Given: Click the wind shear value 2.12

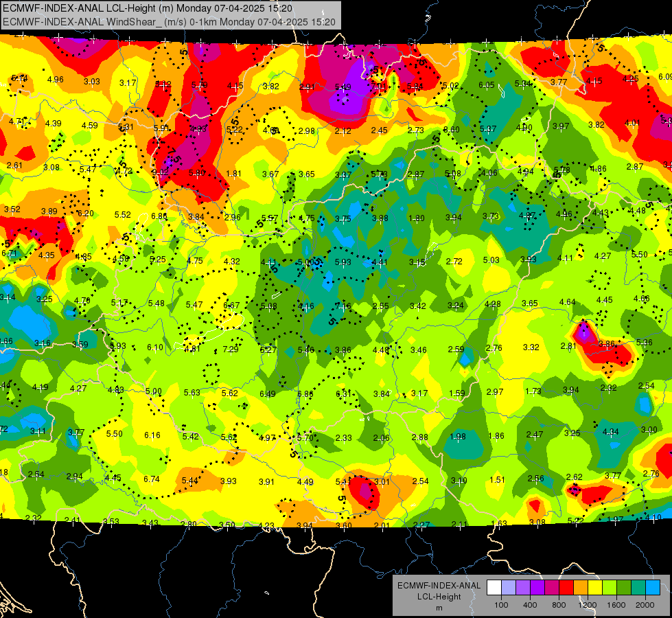Looking at the screenshot, I should tap(343, 130).
